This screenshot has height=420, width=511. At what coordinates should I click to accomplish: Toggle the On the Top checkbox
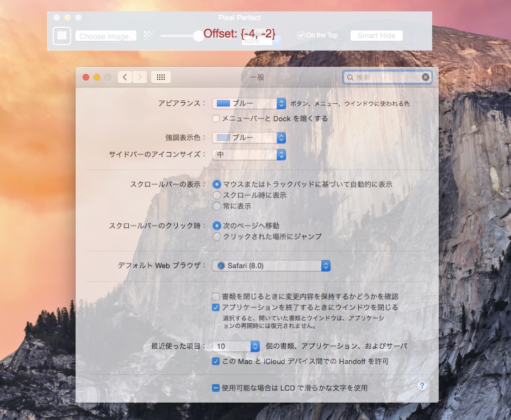301,35
